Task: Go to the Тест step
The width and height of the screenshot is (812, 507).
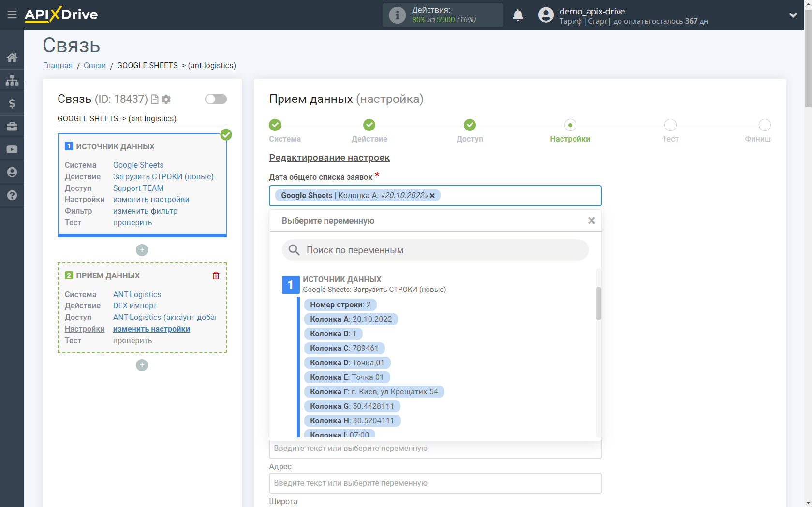Action: pyautogui.click(x=670, y=125)
